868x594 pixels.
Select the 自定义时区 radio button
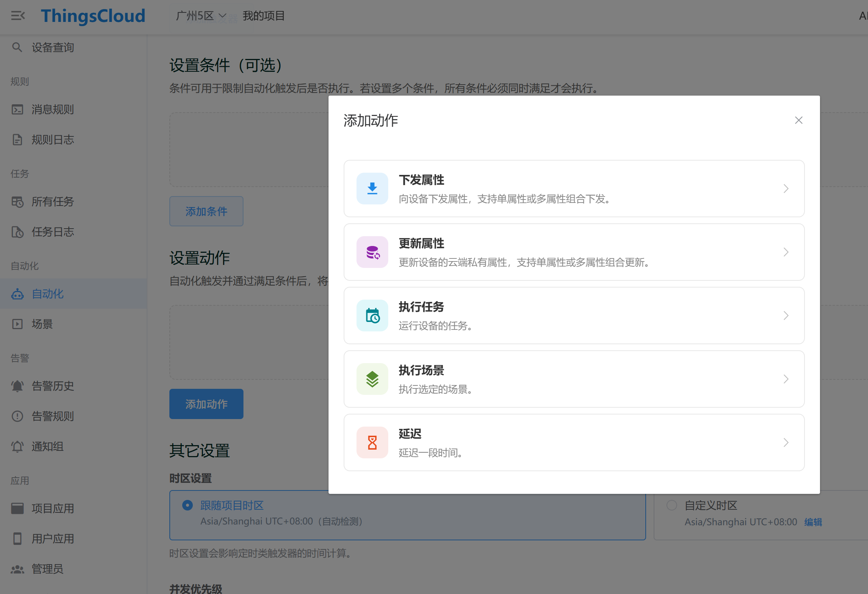[x=671, y=505]
